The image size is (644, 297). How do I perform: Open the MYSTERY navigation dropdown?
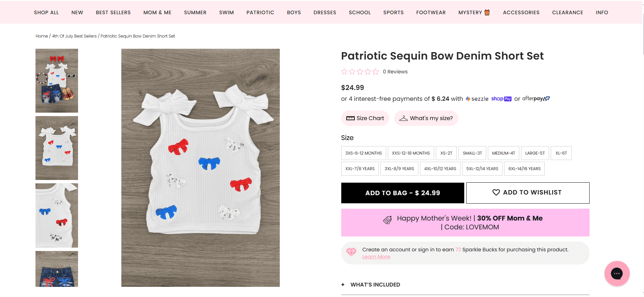[470, 12]
